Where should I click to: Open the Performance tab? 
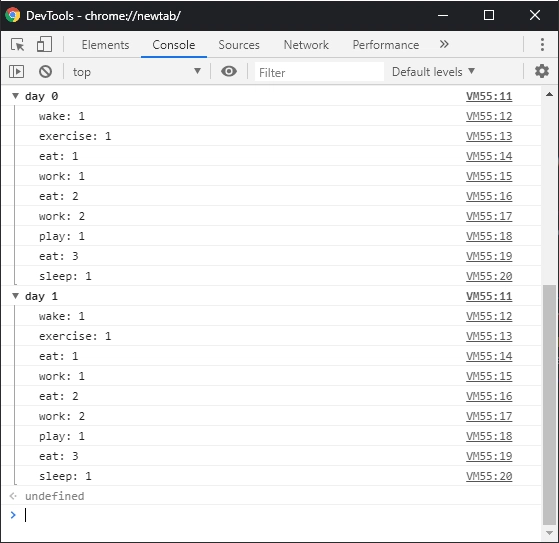pyautogui.click(x=386, y=45)
